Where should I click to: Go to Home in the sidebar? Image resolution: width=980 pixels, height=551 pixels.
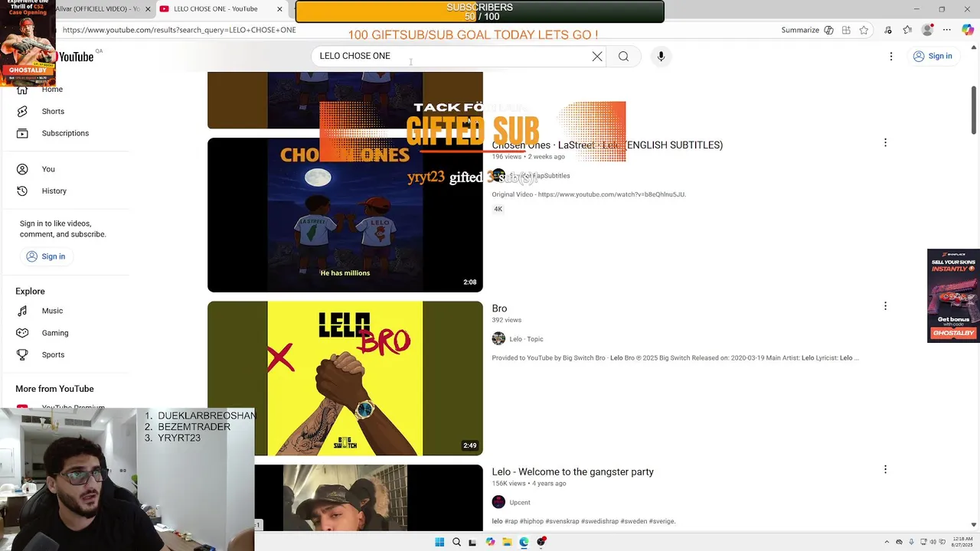[52, 90]
